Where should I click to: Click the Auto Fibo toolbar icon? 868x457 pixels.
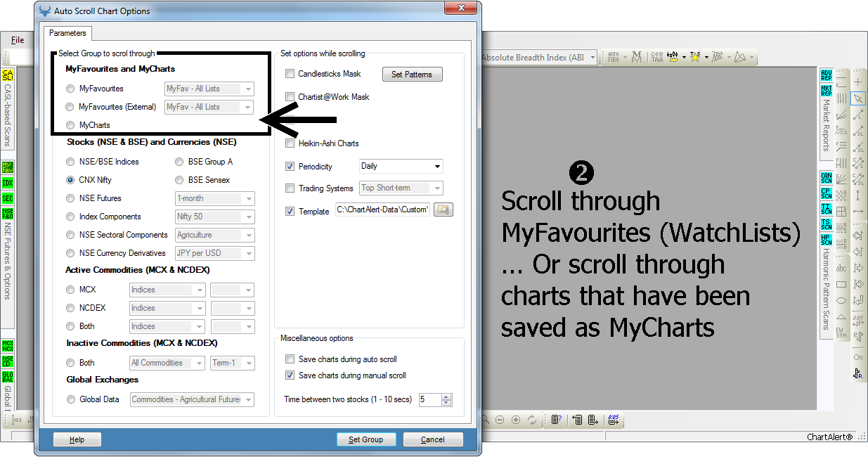pyautogui.click(x=613, y=57)
